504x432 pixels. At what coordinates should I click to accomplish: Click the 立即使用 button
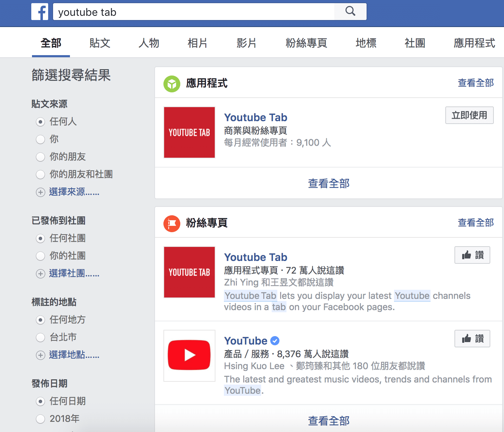(470, 115)
